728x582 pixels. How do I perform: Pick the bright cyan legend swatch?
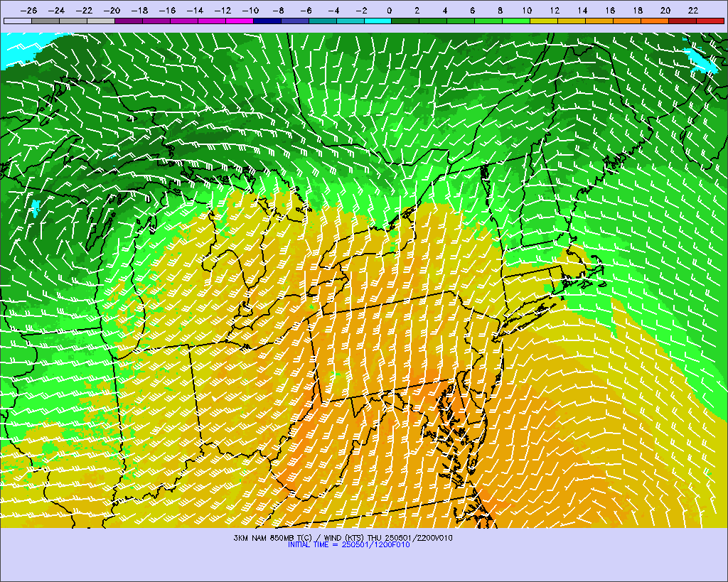click(378, 21)
